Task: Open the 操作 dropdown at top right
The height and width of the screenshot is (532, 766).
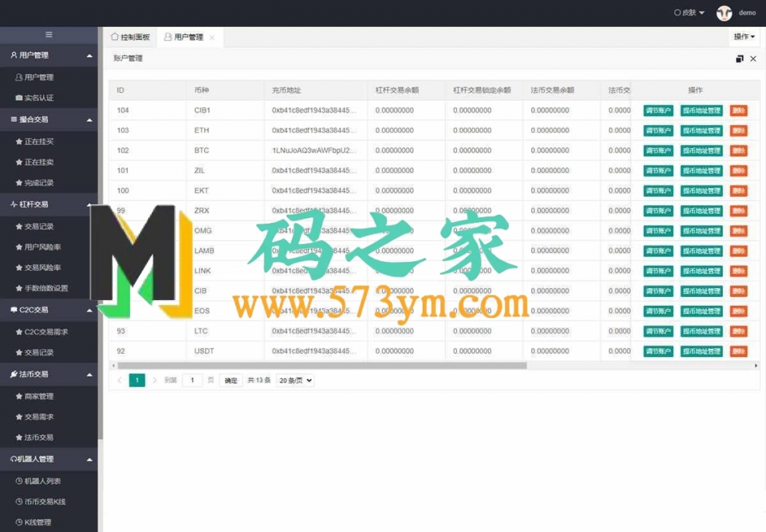Action: click(744, 37)
